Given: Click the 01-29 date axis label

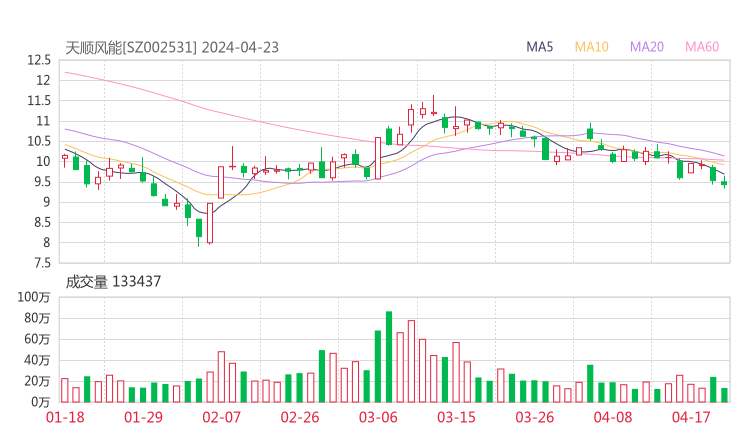Looking at the screenshot, I should [143, 417].
